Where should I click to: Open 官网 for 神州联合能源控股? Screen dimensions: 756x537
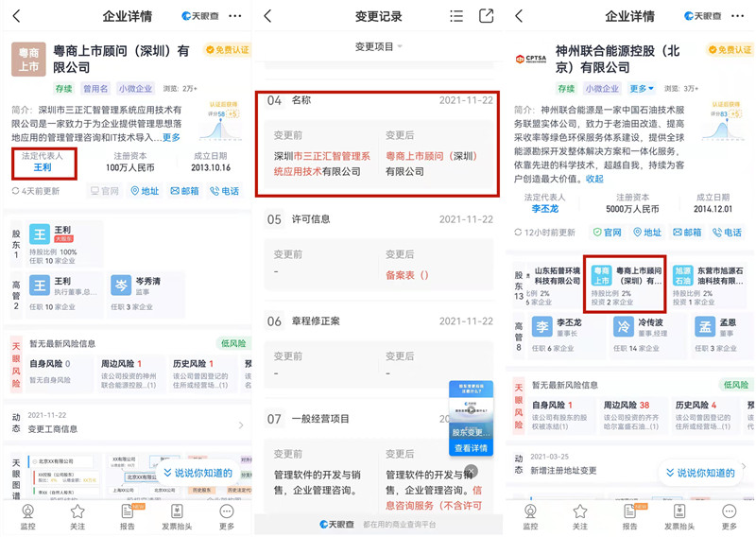(x=608, y=233)
